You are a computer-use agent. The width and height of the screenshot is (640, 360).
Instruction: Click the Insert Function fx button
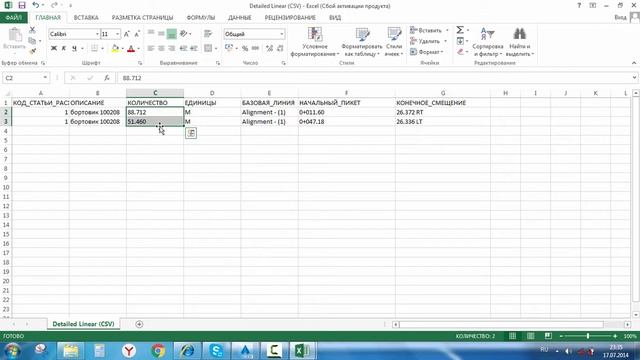pos(107,78)
